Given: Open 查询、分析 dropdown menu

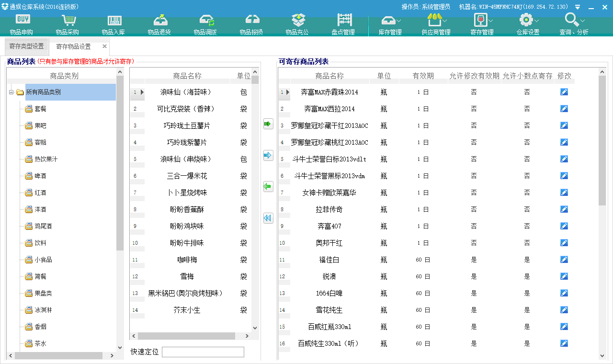Looking at the screenshot, I should pos(574,25).
